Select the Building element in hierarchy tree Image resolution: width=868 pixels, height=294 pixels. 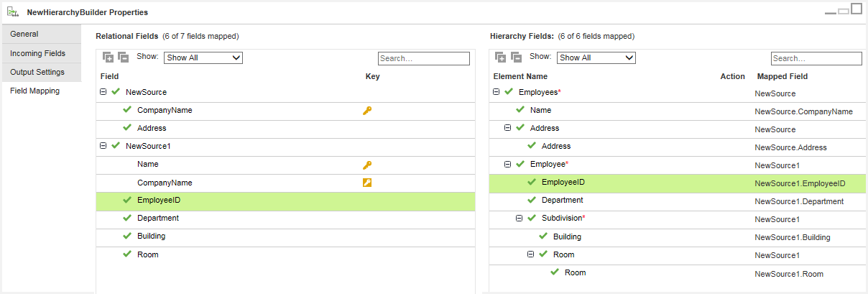[x=567, y=236]
